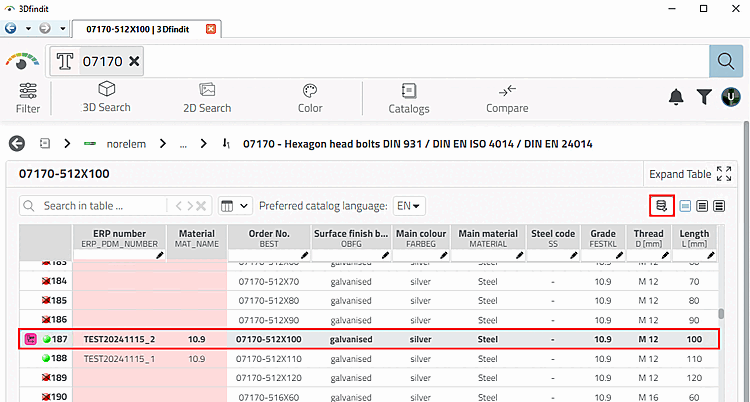This screenshot has width=750, height=402.
Task: Open preferred catalog language EN dropdown
Action: pyautogui.click(x=409, y=206)
